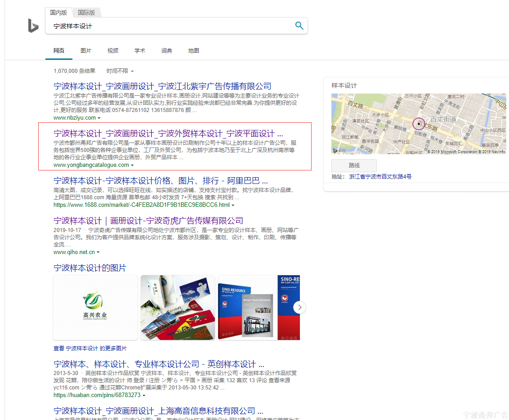The width and height of the screenshot is (509, 420).
Task: Open the 地图 tab
Action: coord(193,51)
